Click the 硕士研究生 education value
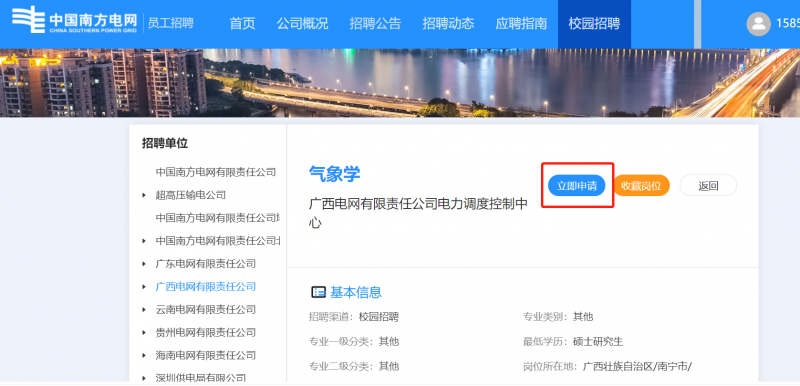This screenshot has width=800, height=386. [x=598, y=342]
